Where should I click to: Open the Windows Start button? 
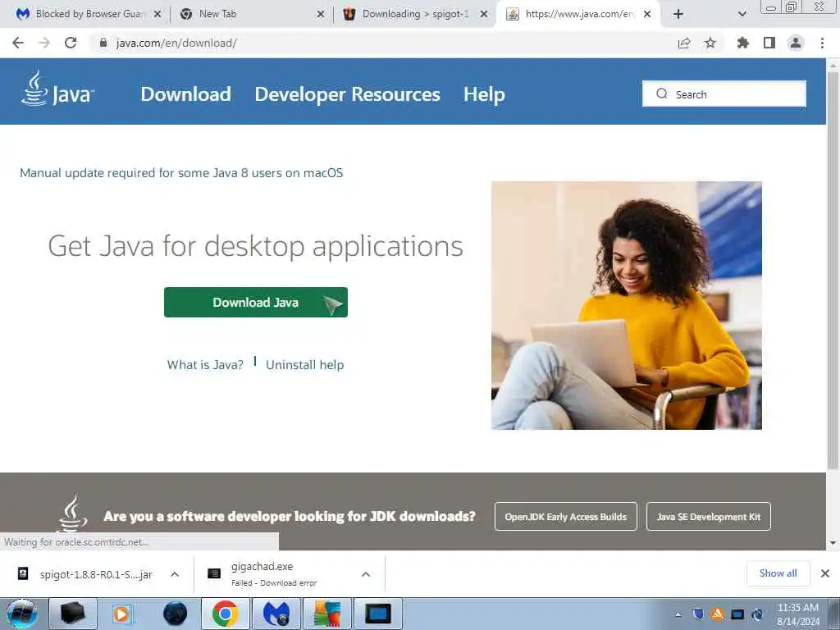[x=21, y=614]
